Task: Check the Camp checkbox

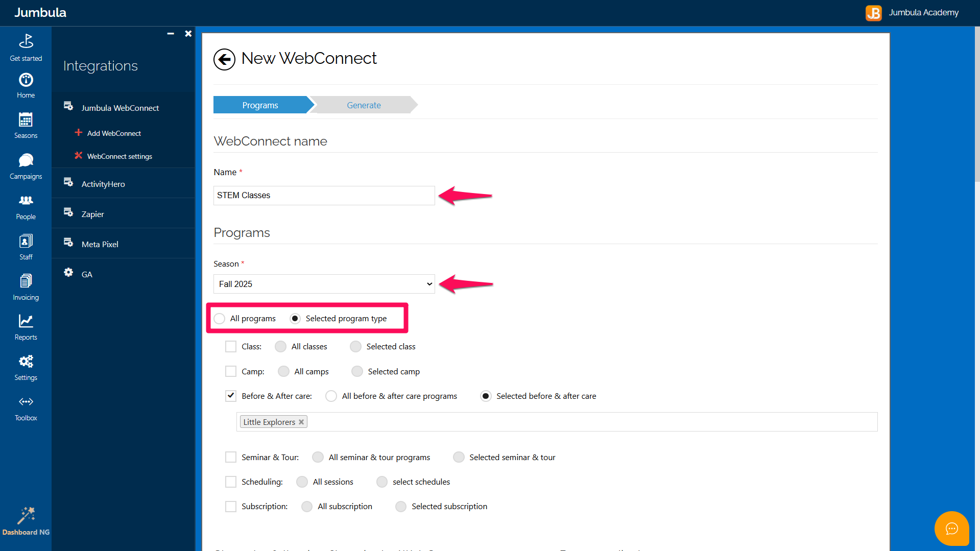Action: coord(231,371)
